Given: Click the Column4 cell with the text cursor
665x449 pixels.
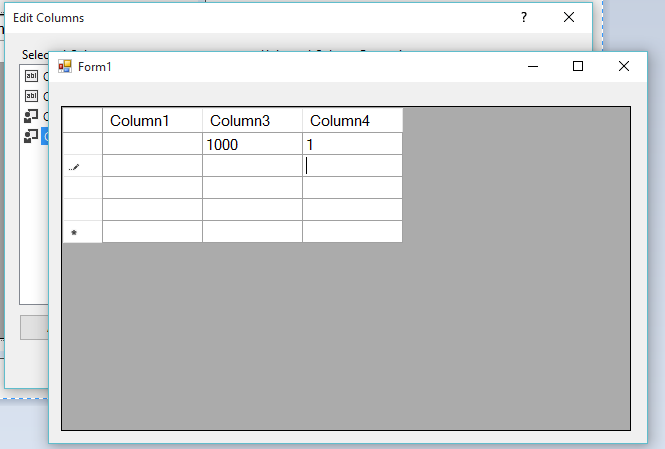Looking at the screenshot, I should [x=352, y=166].
